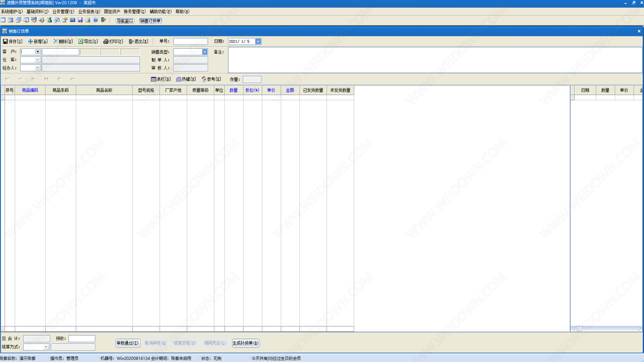644x362 pixels.
Task: Delete the order using 删除[D]
Action: pos(63,41)
